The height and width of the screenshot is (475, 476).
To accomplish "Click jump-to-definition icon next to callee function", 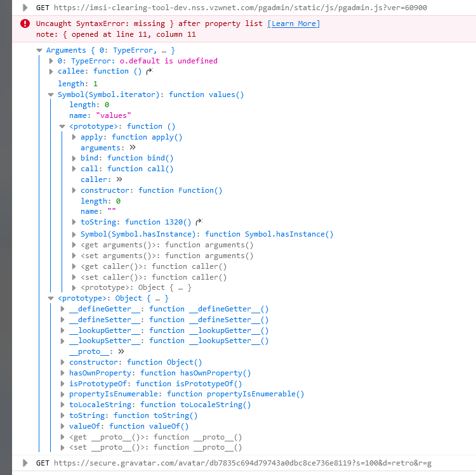I will 149,72.
